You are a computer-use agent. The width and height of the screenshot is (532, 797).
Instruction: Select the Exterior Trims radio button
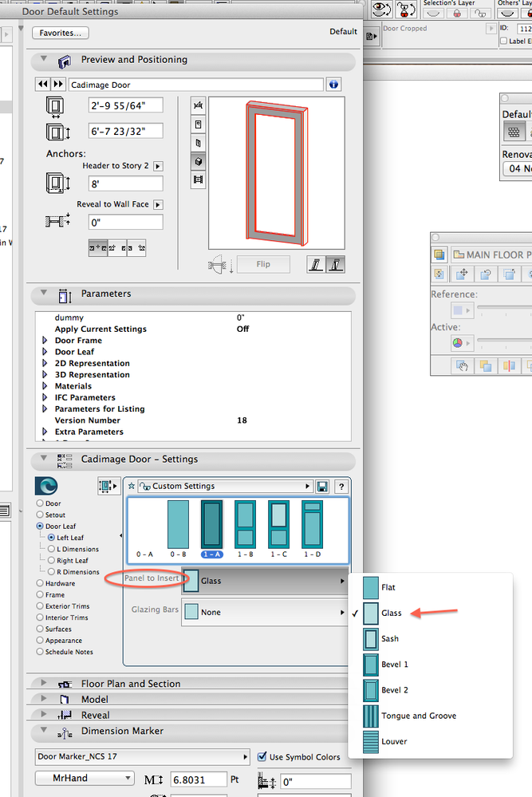tap(40, 606)
